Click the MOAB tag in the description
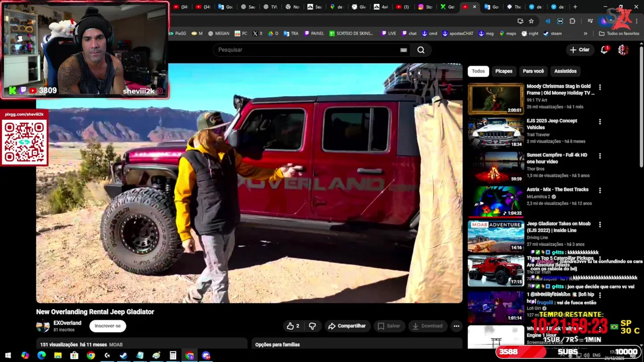644x362 pixels. (116, 344)
